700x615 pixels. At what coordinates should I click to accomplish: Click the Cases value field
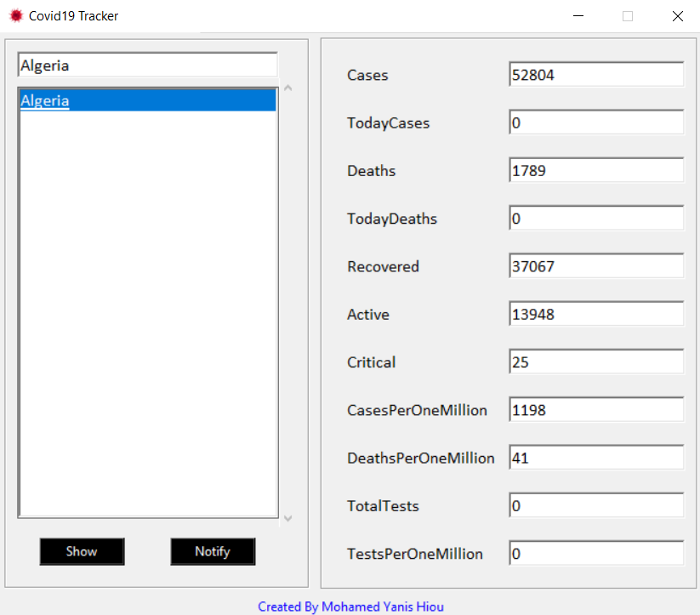point(596,75)
